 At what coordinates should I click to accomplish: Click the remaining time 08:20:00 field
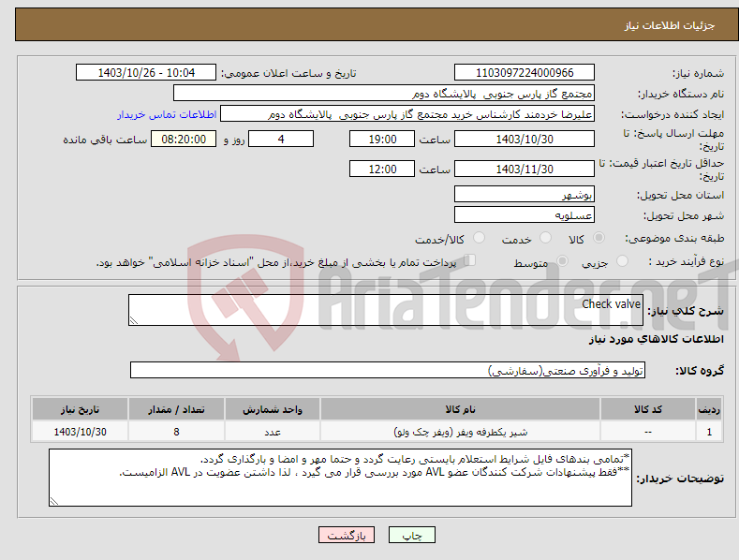(x=184, y=139)
